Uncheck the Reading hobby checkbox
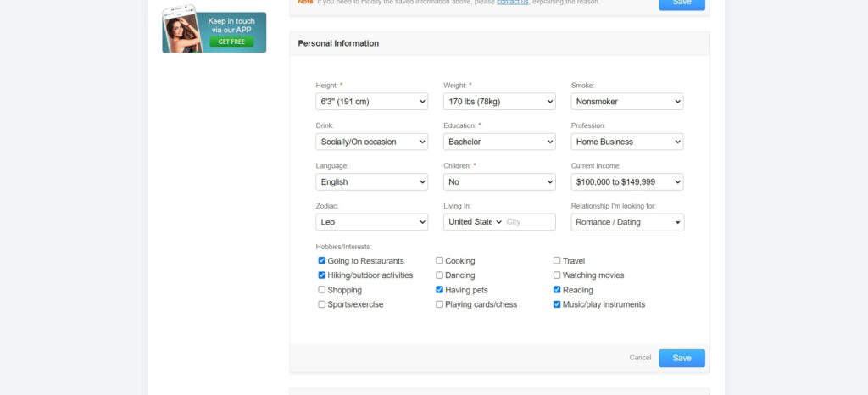 (x=557, y=290)
